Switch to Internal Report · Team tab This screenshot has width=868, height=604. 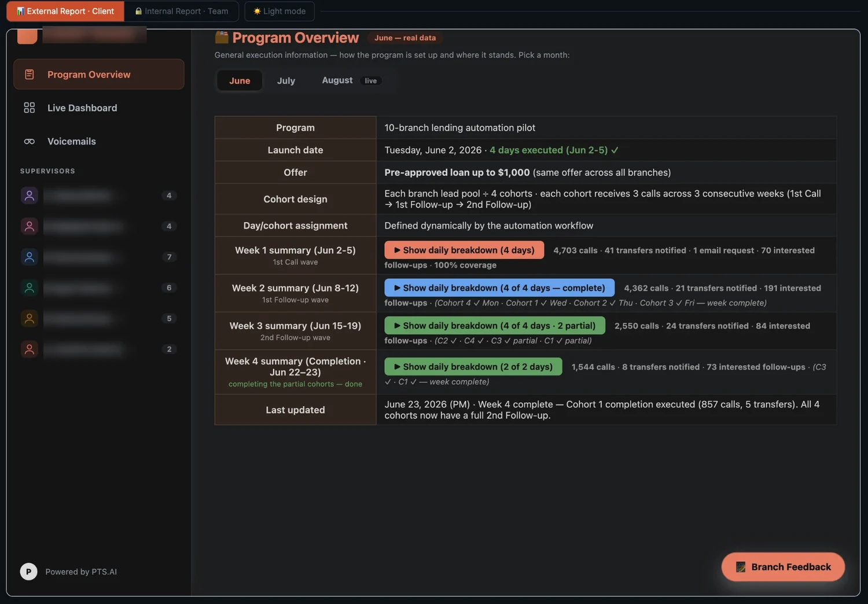point(182,11)
